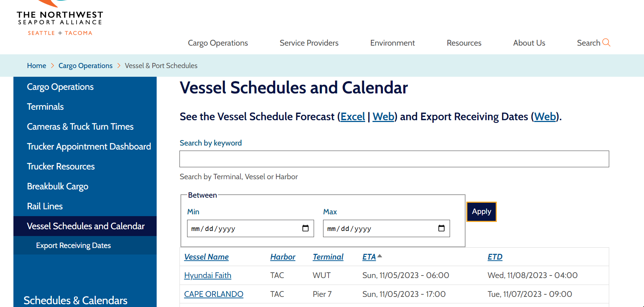Click the ETA ascending sort arrow
This screenshot has width=644, height=307.
coord(380,256)
